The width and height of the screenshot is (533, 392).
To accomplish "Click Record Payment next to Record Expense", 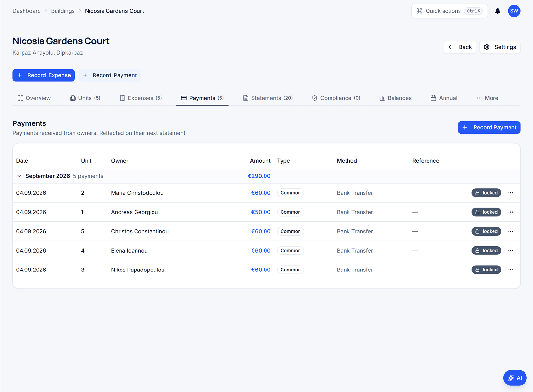I will coord(109,75).
